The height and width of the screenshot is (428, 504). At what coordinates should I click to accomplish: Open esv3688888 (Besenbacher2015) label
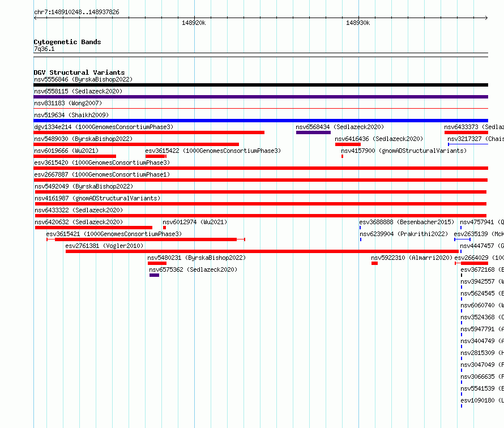(407, 222)
